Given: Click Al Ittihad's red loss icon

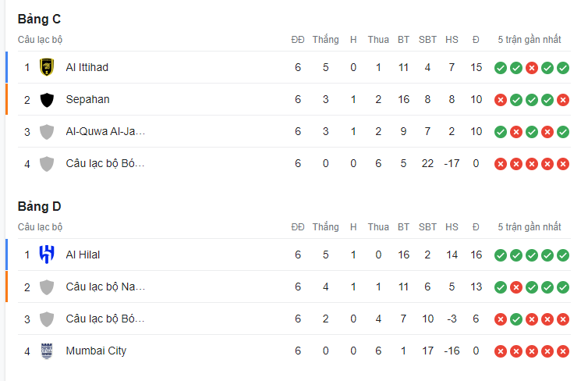Looking at the screenshot, I should [x=532, y=68].
